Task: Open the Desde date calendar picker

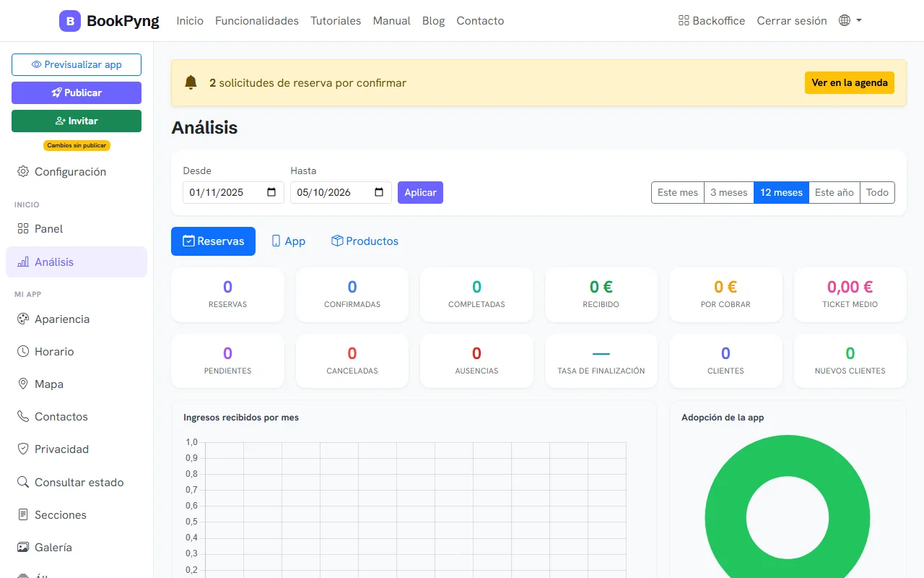Action: pos(272,192)
